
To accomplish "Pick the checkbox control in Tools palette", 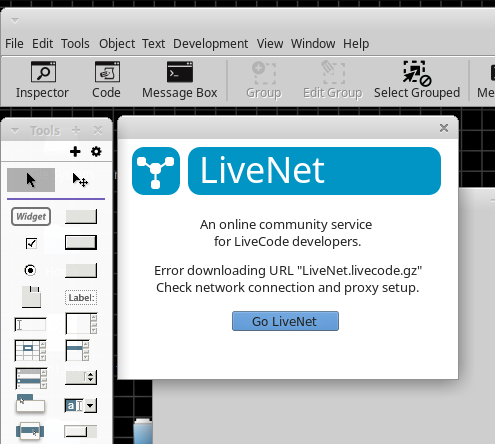I will 31,243.
